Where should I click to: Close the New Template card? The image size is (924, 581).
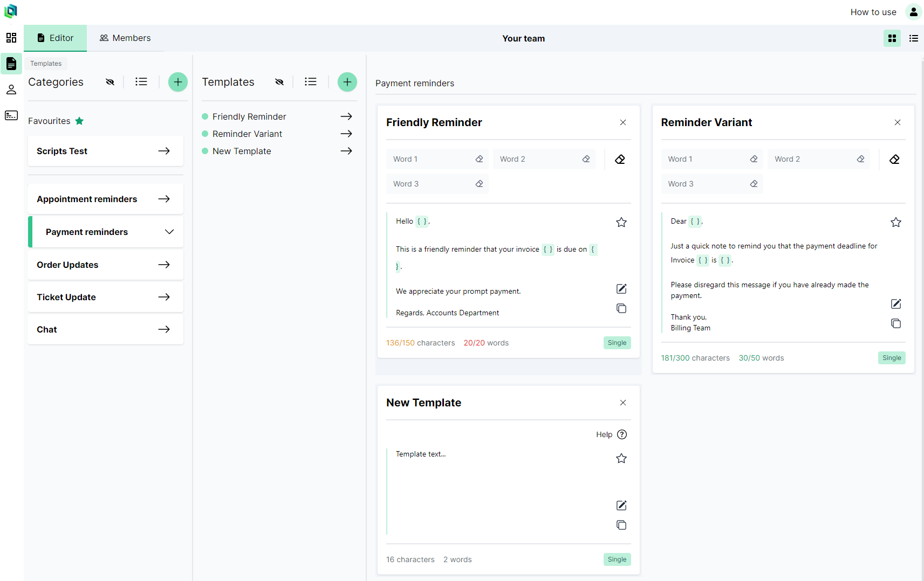click(623, 403)
